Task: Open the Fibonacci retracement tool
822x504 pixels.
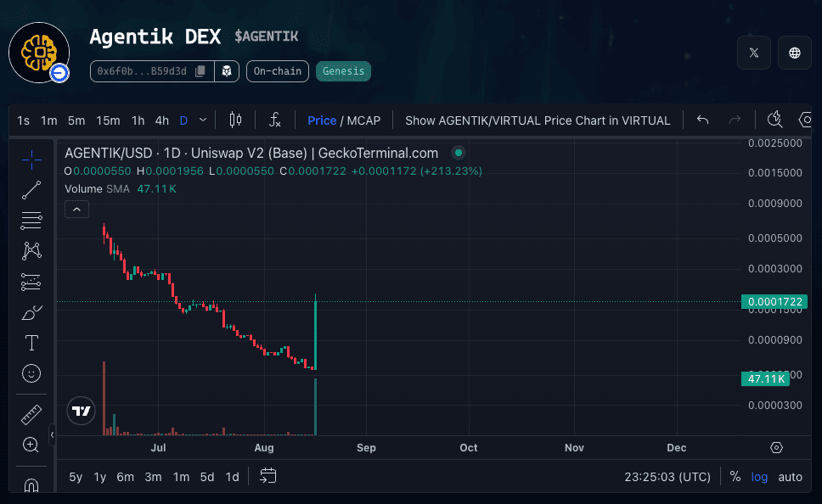Action: tap(31, 221)
